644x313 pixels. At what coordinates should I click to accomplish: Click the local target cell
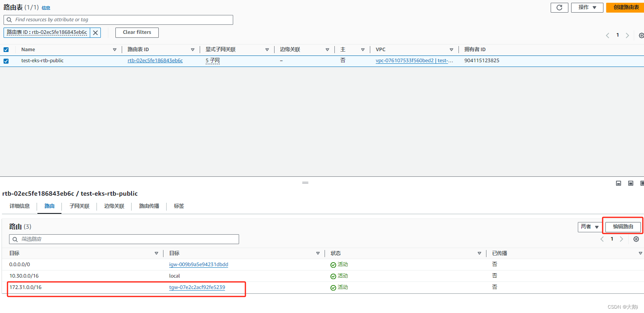pyautogui.click(x=174, y=276)
